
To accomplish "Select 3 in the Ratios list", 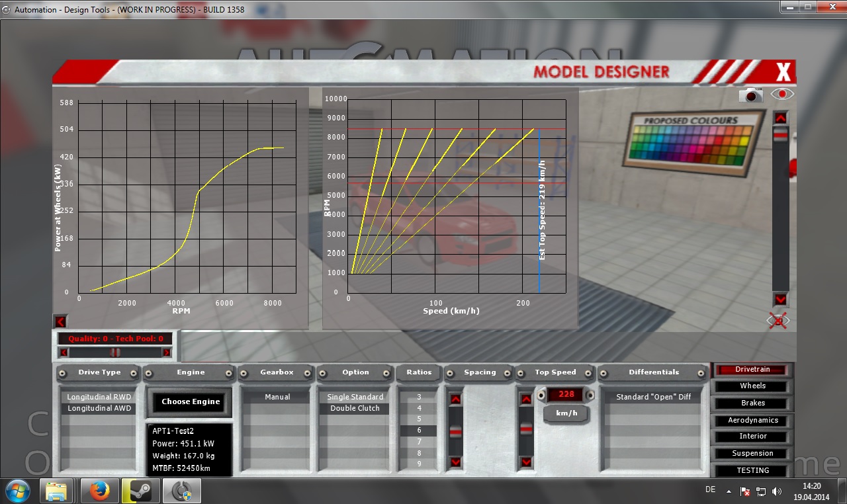I will 419,397.
